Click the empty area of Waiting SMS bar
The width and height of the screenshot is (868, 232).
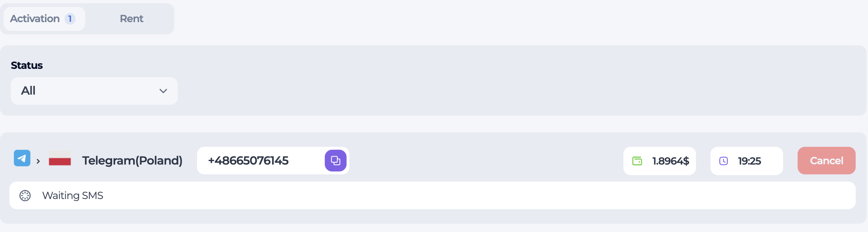point(472,196)
